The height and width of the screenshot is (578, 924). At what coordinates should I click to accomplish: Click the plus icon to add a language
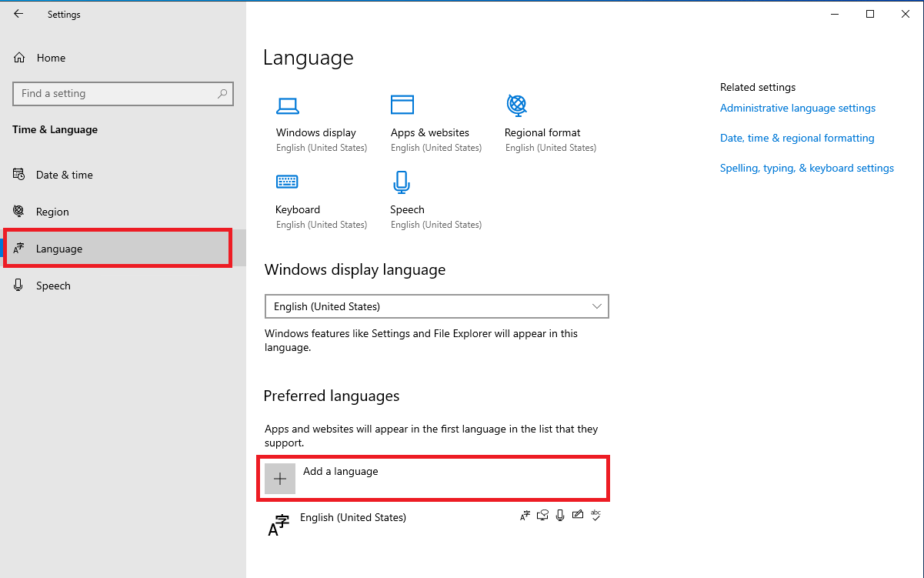tap(280, 479)
